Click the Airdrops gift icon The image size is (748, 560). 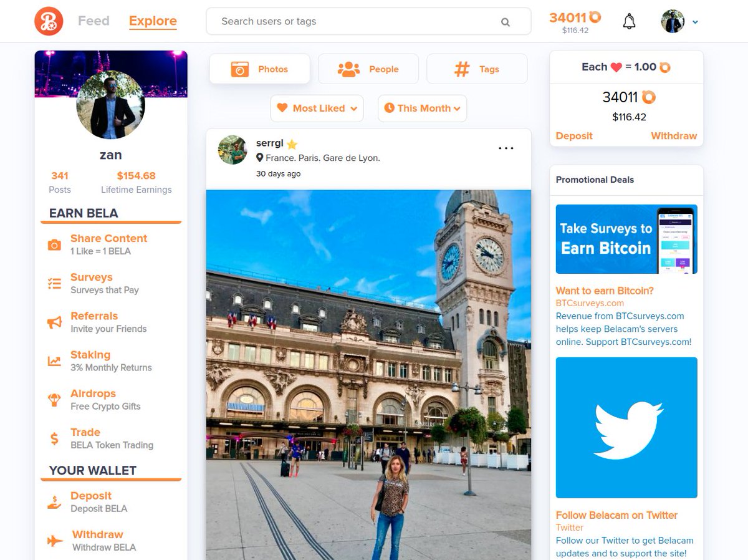point(53,399)
